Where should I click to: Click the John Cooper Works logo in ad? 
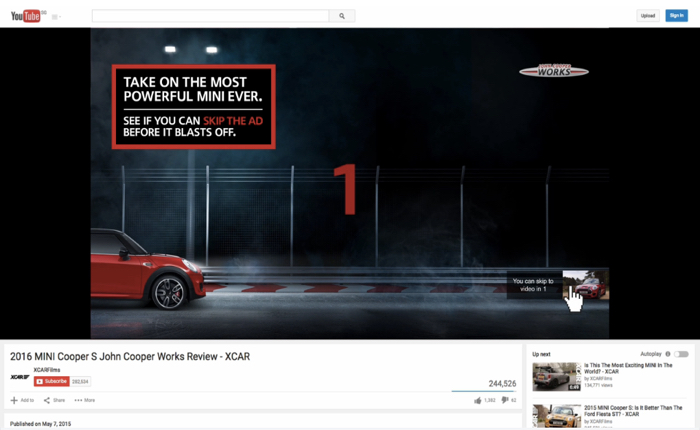(x=554, y=70)
